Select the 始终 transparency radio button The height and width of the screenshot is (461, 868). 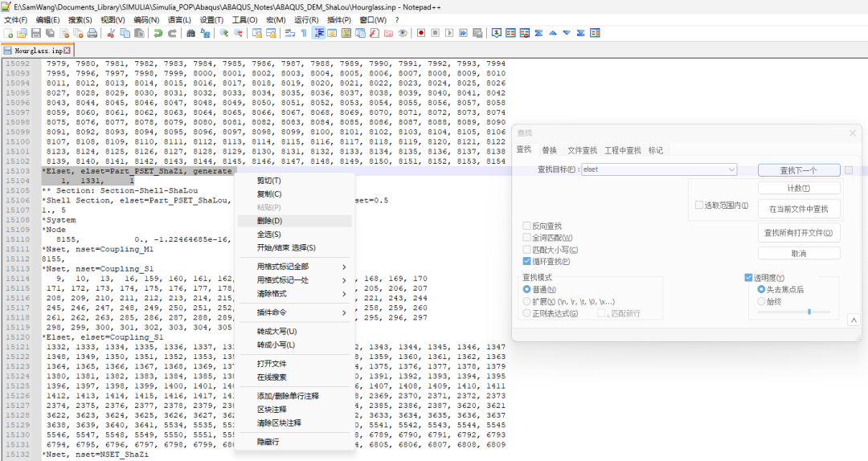point(761,302)
